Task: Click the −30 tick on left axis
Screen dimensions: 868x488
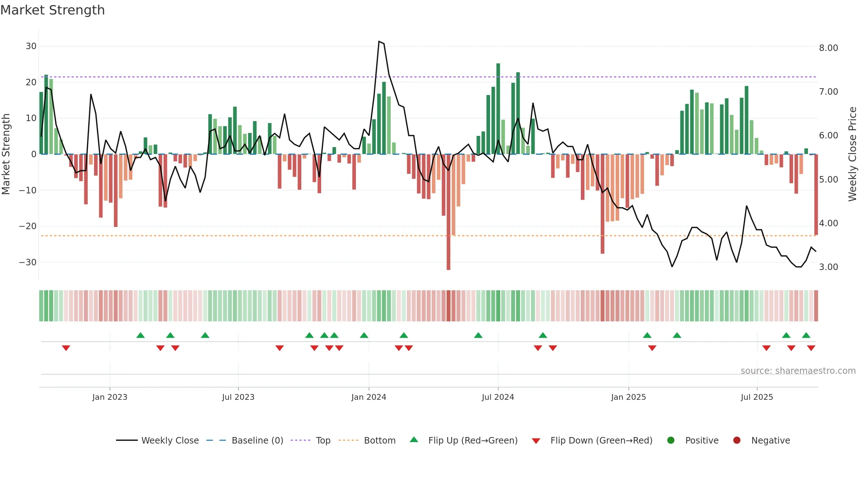Action: tap(28, 262)
